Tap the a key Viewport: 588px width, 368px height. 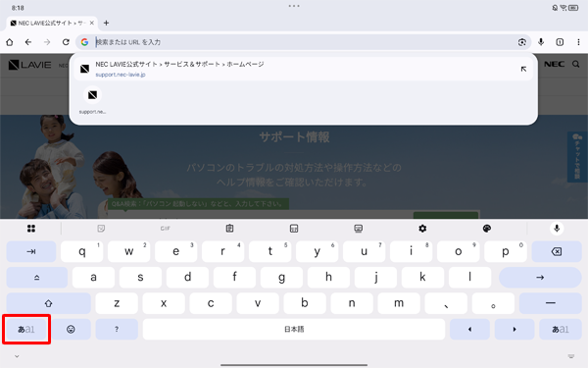[x=93, y=277]
